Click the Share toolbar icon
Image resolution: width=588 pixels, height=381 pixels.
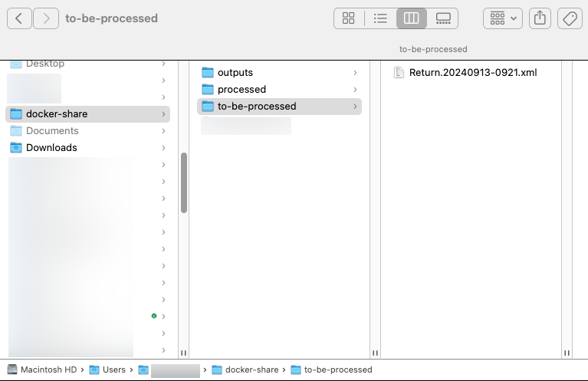tap(540, 18)
